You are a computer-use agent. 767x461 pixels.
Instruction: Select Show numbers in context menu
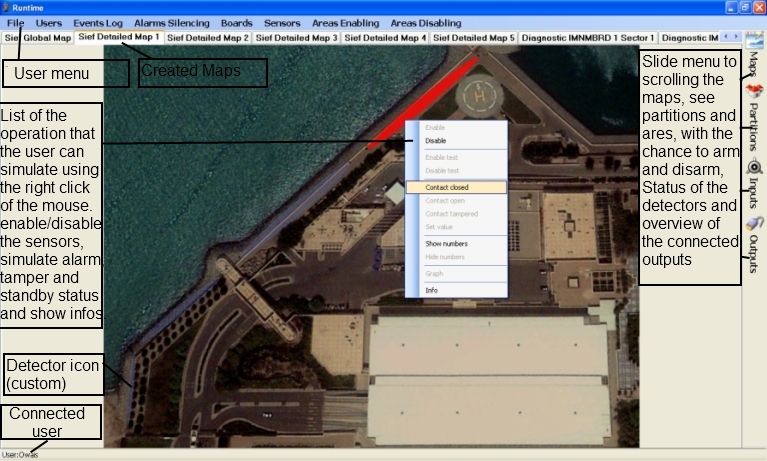pyautogui.click(x=446, y=244)
